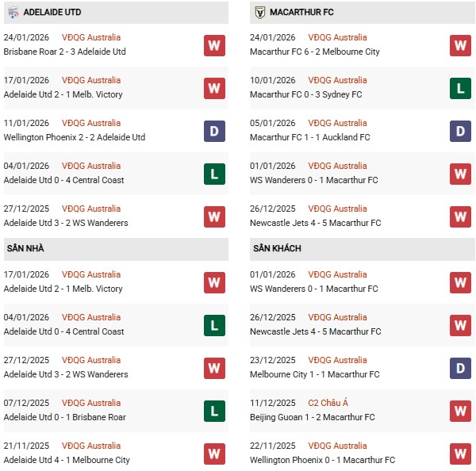Click L badge for Adelaide Utd 0-1 Brisbane Roar
This screenshot has width=476, height=471.
click(x=214, y=411)
